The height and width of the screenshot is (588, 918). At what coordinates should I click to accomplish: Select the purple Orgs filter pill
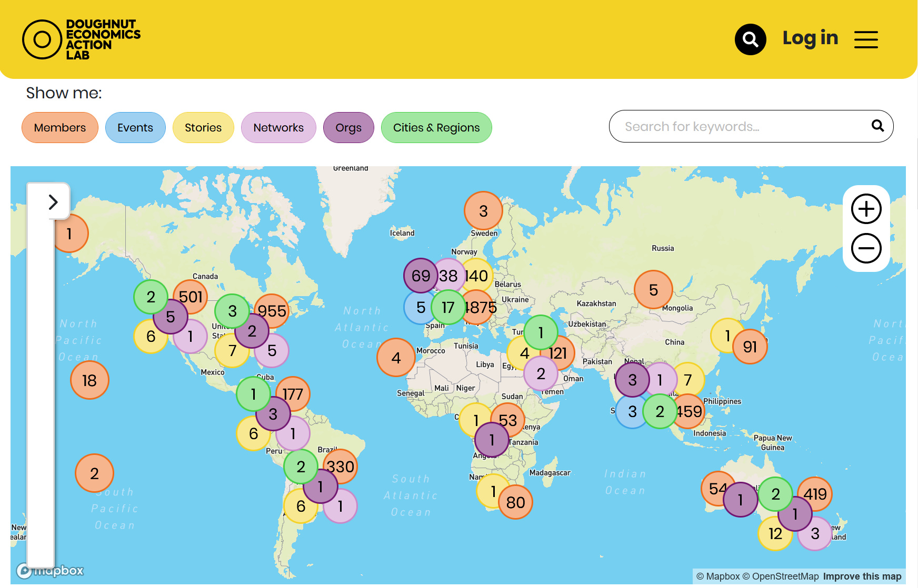(x=348, y=128)
